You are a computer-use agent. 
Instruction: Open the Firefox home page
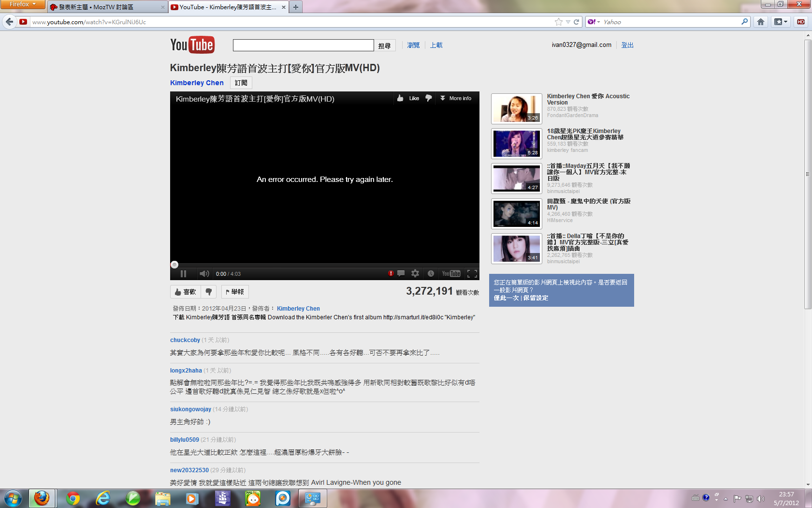(761, 22)
